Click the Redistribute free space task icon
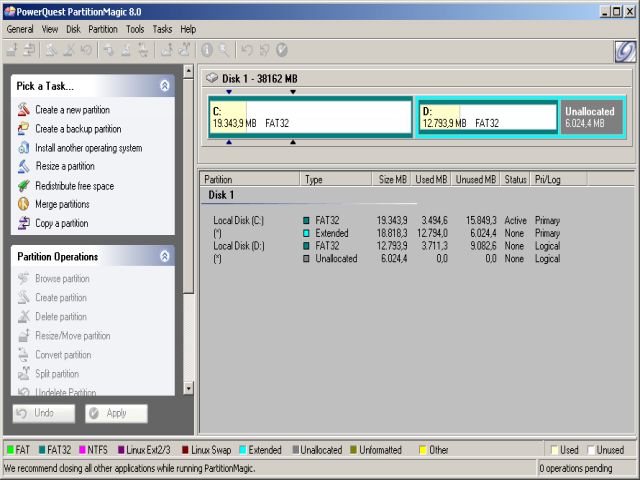This screenshot has height=480, width=640. [x=24, y=186]
